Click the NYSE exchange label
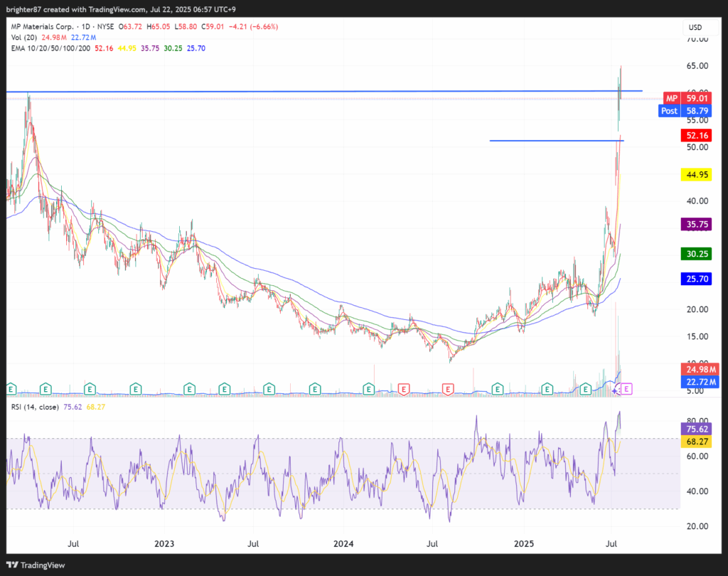 tap(105, 26)
